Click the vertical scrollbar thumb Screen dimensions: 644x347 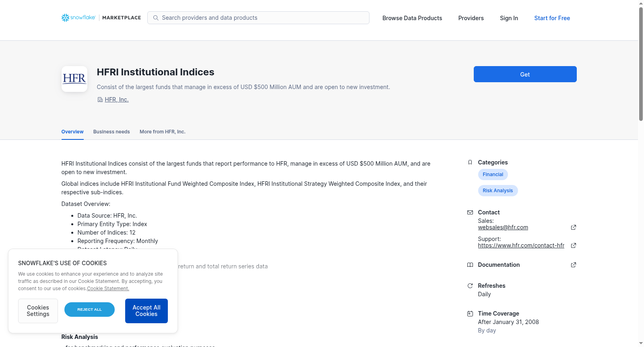pos(641,64)
